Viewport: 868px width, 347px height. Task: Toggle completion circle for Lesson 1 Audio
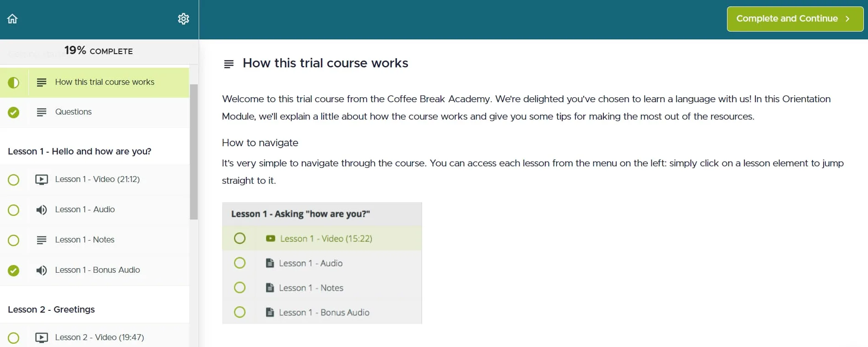[x=14, y=210]
